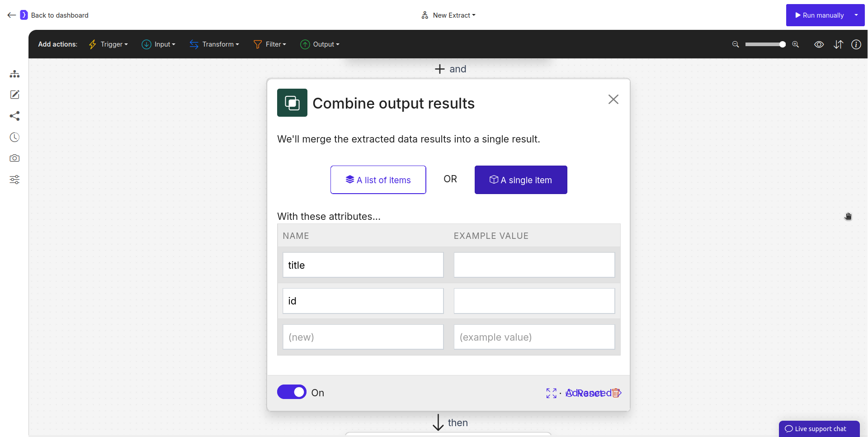Delete the action using the trash icon
The image size is (868, 437).
coord(616,393)
